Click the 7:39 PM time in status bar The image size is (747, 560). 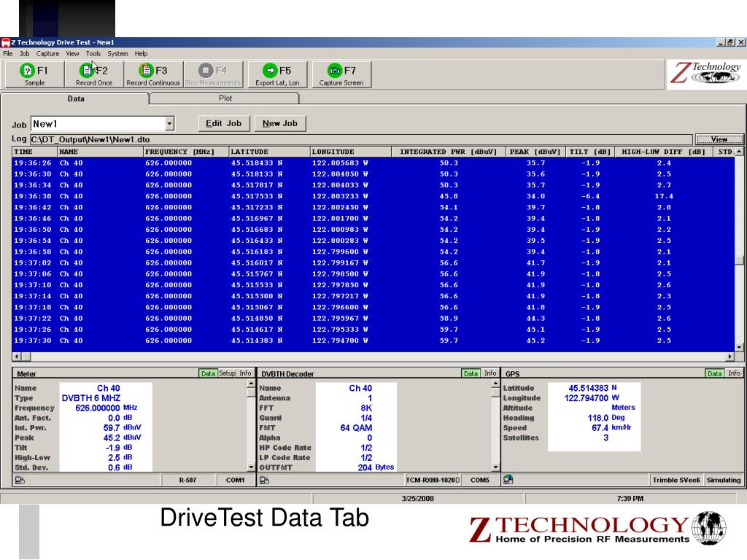[630, 499]
